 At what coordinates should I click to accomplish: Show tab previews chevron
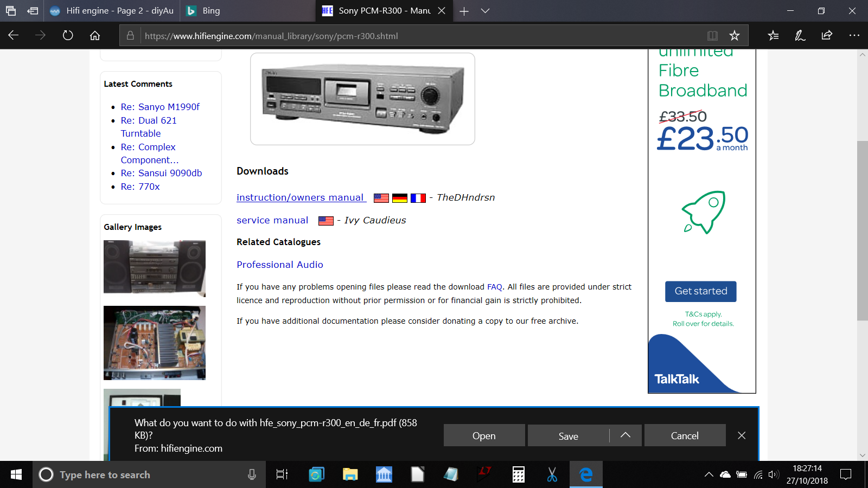pos(486,11)
